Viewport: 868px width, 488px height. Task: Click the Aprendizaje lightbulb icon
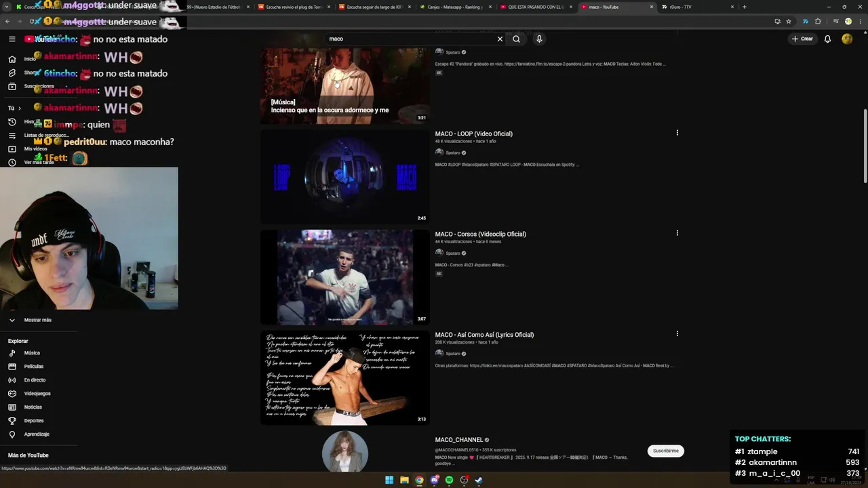click(12, 434)
